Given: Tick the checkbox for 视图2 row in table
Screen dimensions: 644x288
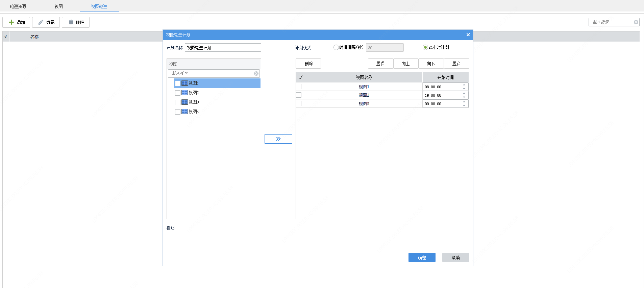Looking at the screenshot, I should tap(299, 95).
